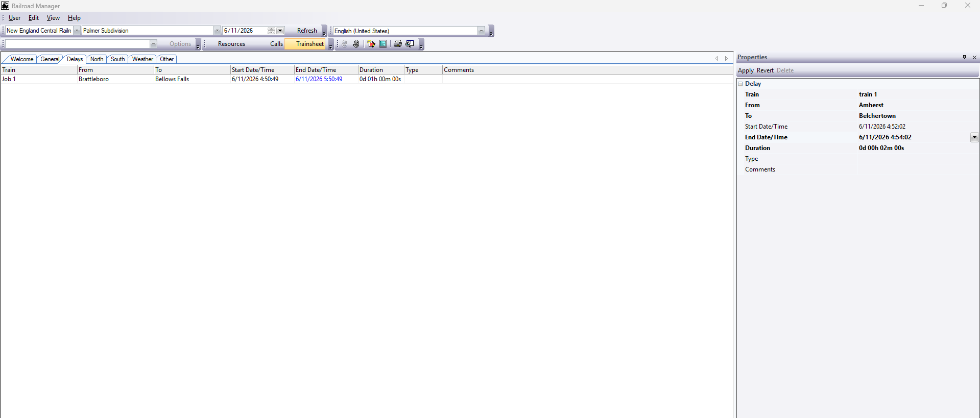The height and width of the screenshot is (418, 980).
Task: Click the printer icon
Action: point(397,44)
